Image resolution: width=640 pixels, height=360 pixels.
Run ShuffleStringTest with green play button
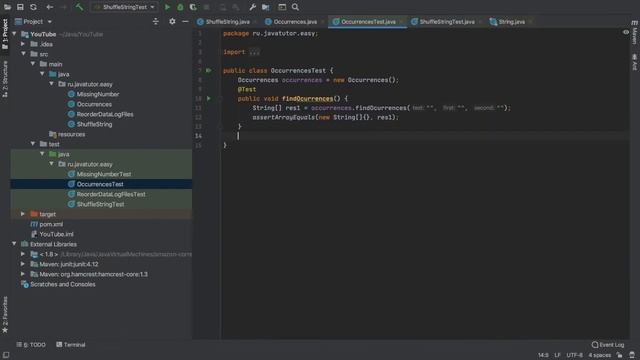(x=167, y=7)
